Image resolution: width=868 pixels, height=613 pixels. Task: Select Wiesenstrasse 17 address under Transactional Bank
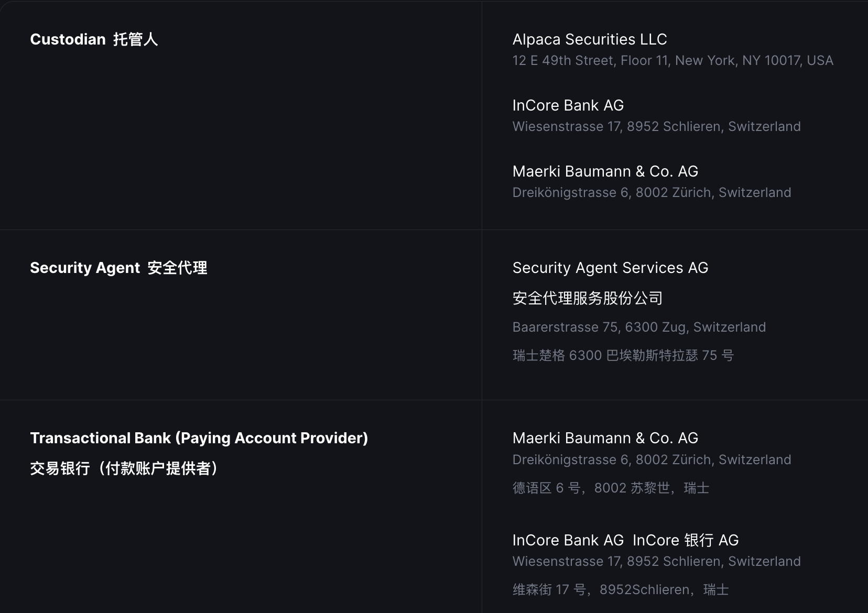pyautogui.click(x=657, y=562)
